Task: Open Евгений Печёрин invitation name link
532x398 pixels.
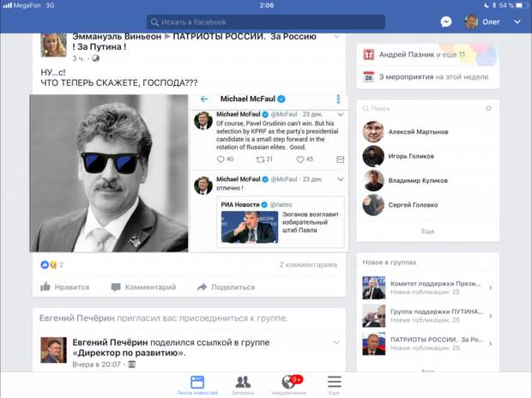Action: [x=77, y=318]
